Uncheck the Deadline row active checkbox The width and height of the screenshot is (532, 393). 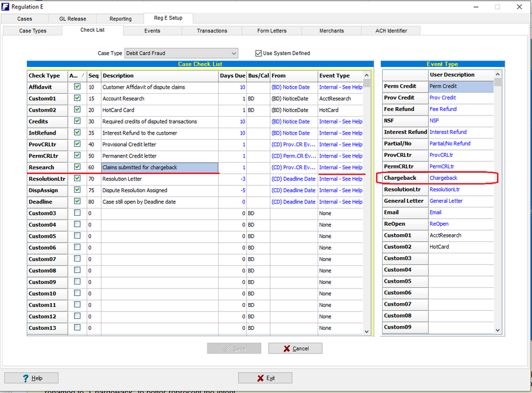pos(77,202)
